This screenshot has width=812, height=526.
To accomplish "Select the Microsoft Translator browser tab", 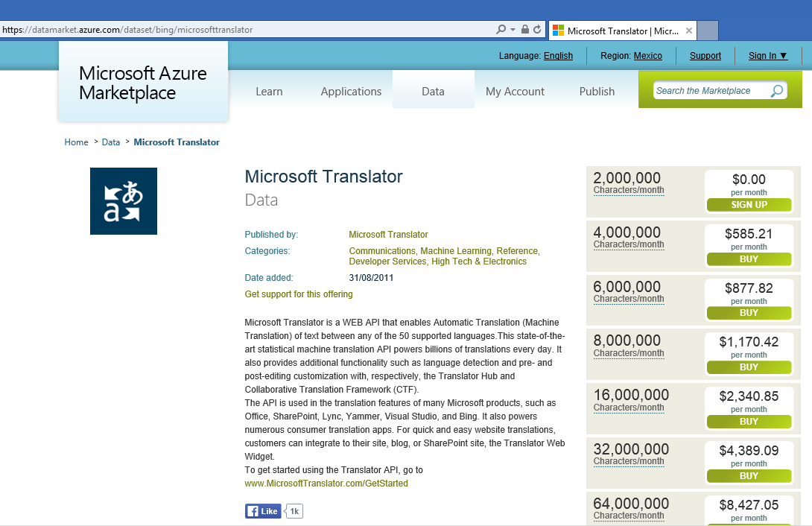I will coord(623,31).
